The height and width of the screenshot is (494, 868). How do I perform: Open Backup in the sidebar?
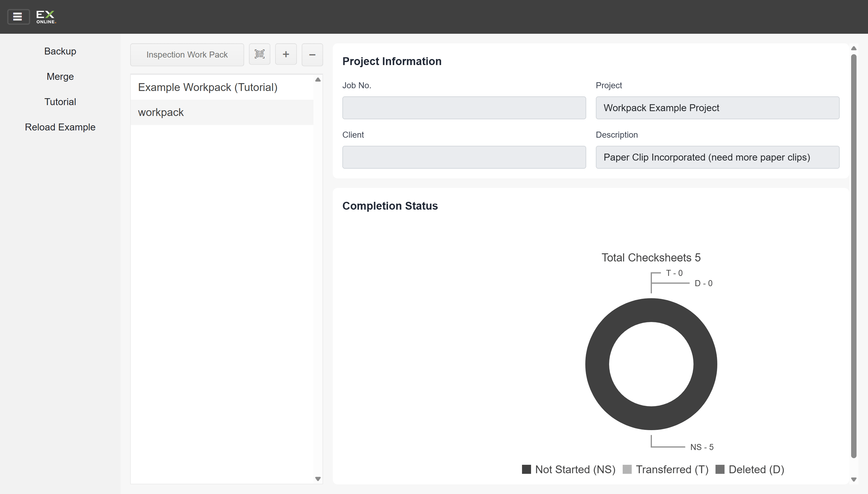point(60,51)
